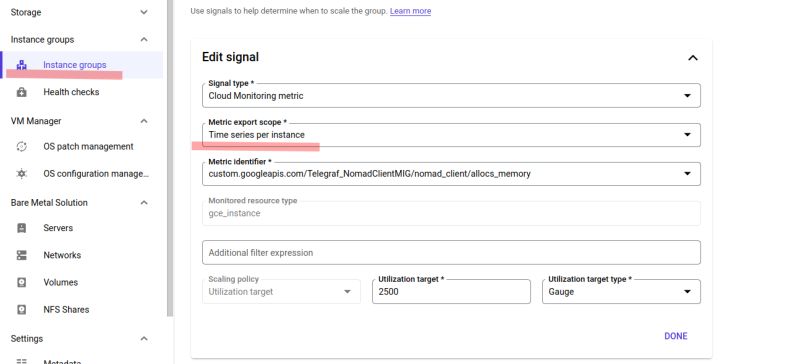Open the Metric export scope dropdown
This screenshot has height=364, width=800.
tap(451, 135)
